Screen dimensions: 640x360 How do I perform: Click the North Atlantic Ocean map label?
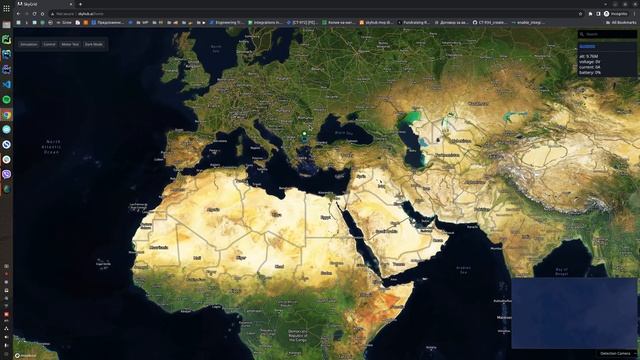[51, 147]
